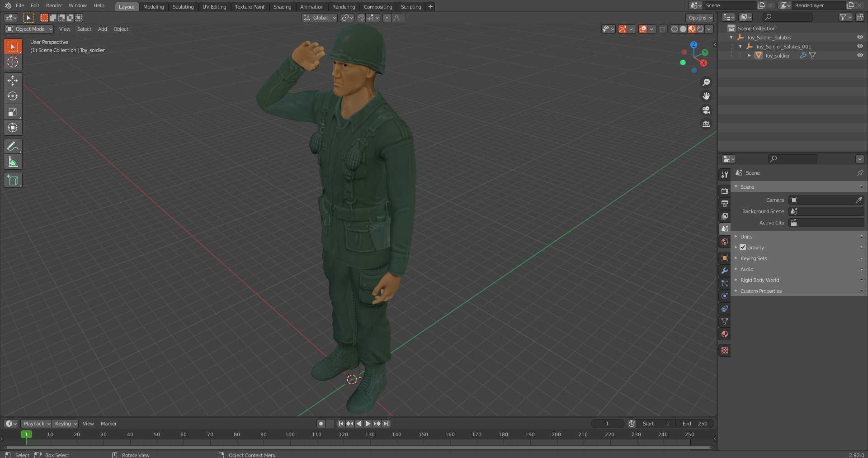Click the viewport zoom magnifier icon

tap(706, 82)
